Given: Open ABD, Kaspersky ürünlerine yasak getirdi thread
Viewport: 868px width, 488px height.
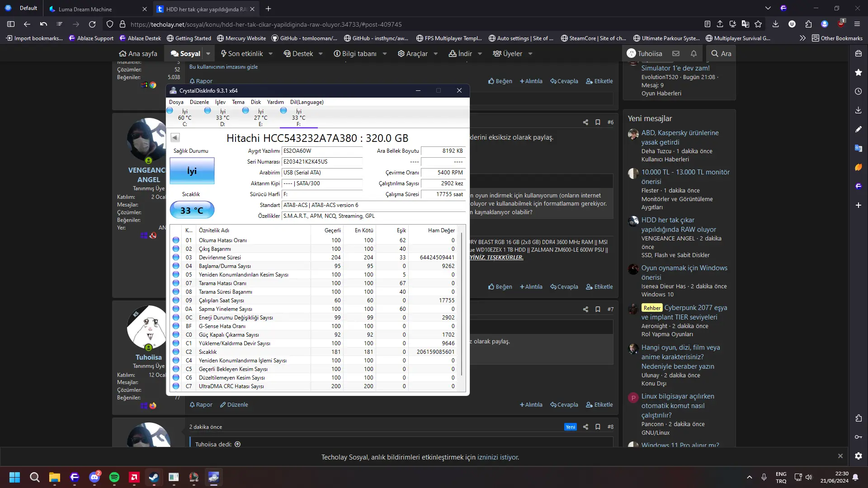Looking at the screenshot, I should 680,137.
